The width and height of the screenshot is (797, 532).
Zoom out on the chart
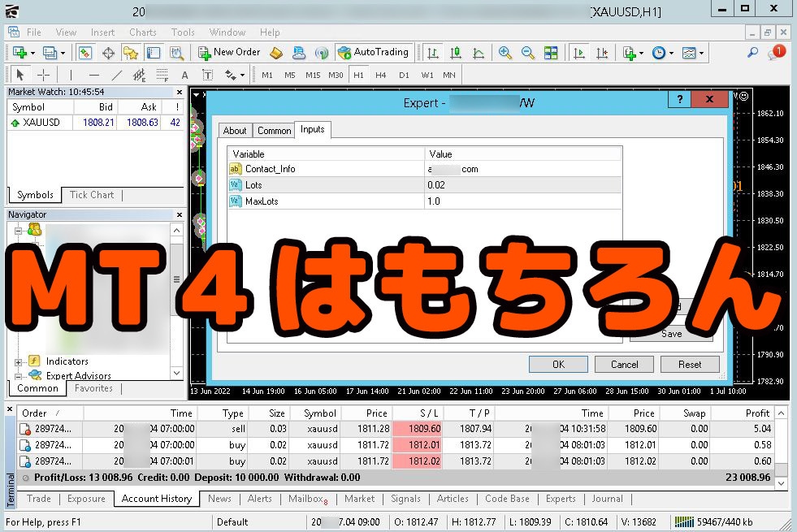pos(527,52)
